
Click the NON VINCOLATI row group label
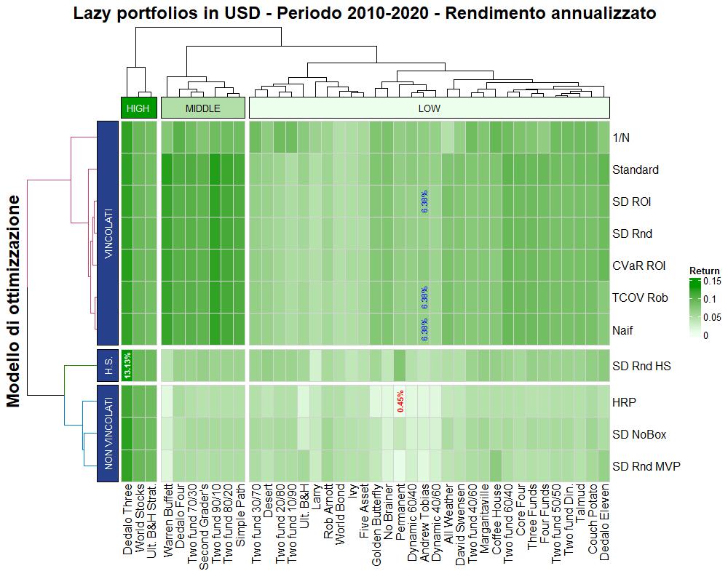click(x=108, y=434)
